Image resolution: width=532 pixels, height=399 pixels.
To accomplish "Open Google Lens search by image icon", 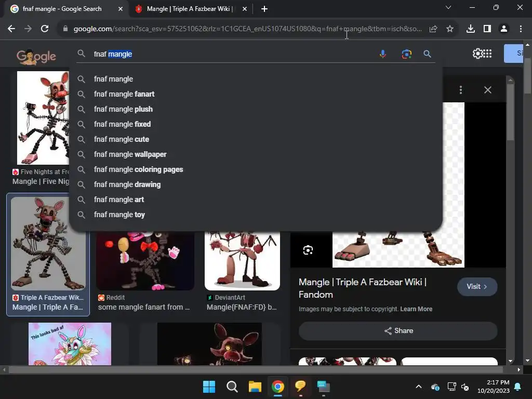I will tap(406, 54).
